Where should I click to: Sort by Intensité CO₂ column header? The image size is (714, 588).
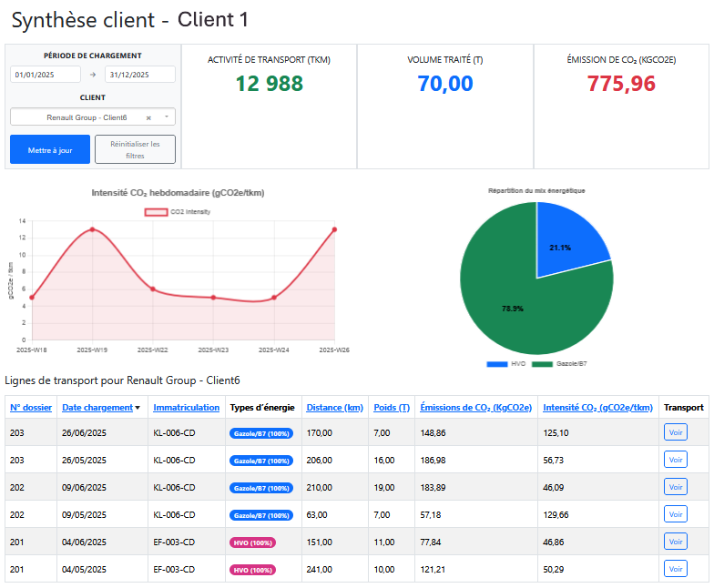point(597,408)
